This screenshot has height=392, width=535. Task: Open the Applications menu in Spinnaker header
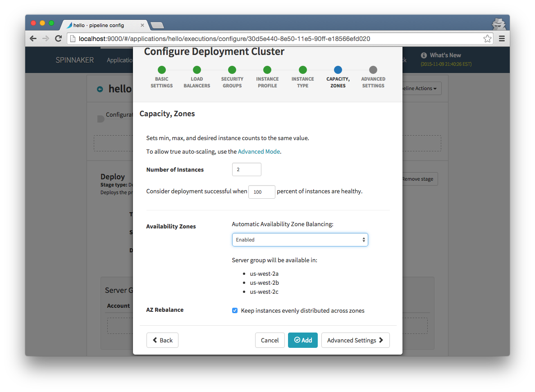[x=119, y=59]
